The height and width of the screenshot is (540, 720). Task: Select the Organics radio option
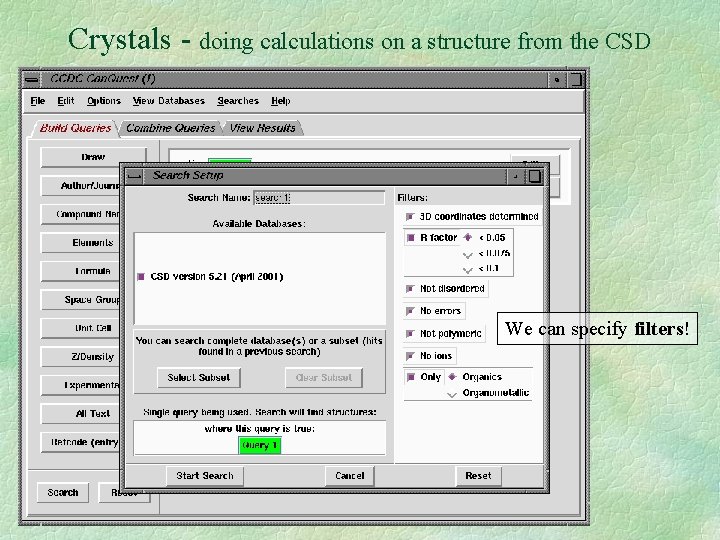(452, 377)
